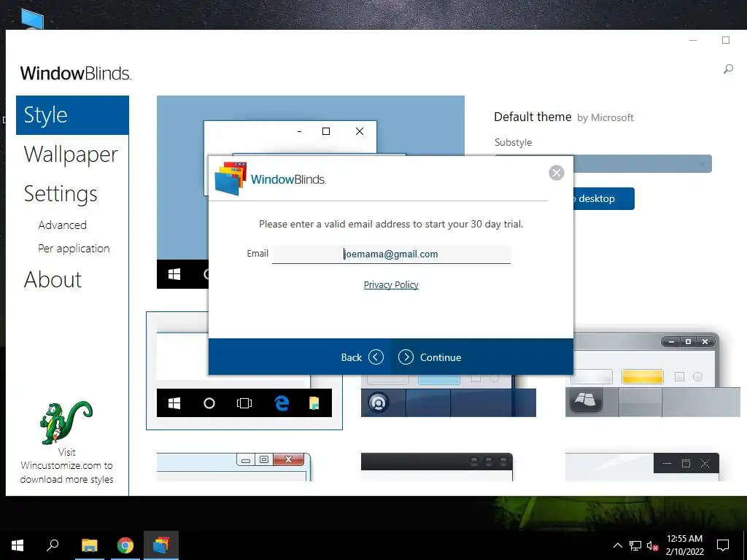Click the search magnifier in WindowBlinds
The height and width of the screenshot is (560, 747).
tap(728, 69)
